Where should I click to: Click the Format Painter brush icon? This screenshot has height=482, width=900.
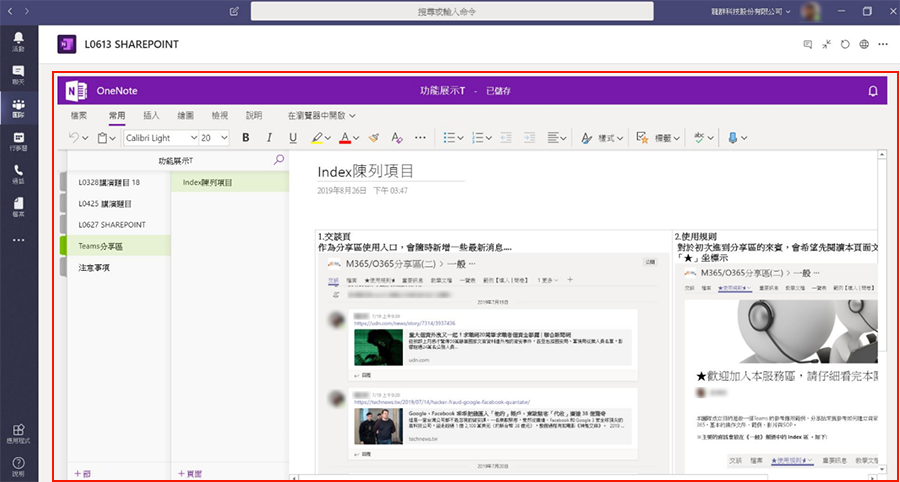coord(374,138)
